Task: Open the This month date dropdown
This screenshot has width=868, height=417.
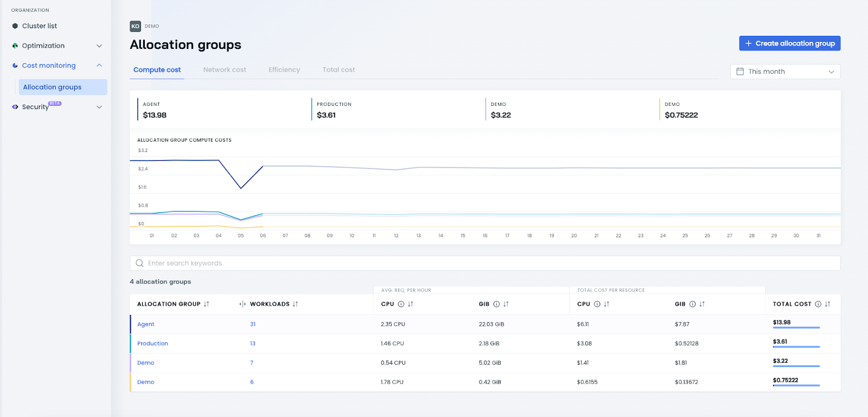Action: click(x=785, y=72)
